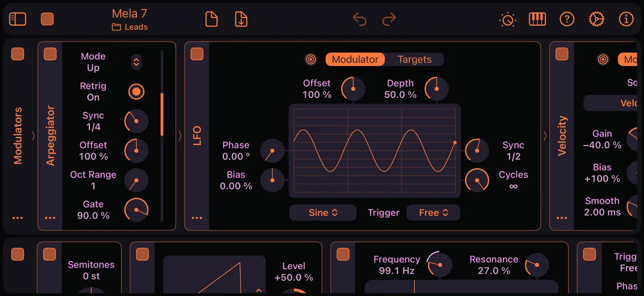Open the help question mark icon
Image resolution: width=644 pixels, height=296 pixels.
tap(567, 19)
